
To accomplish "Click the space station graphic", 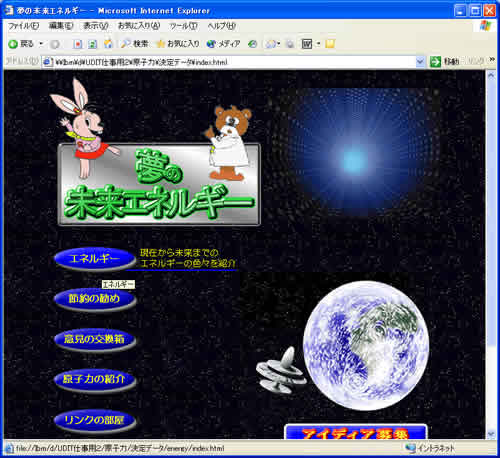I will [281, 370].
